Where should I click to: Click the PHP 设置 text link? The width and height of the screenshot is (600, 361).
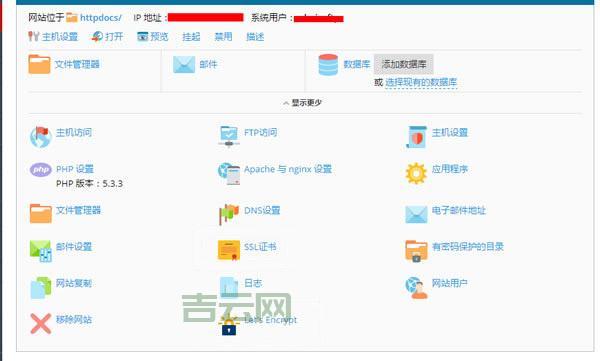point(75,169)
